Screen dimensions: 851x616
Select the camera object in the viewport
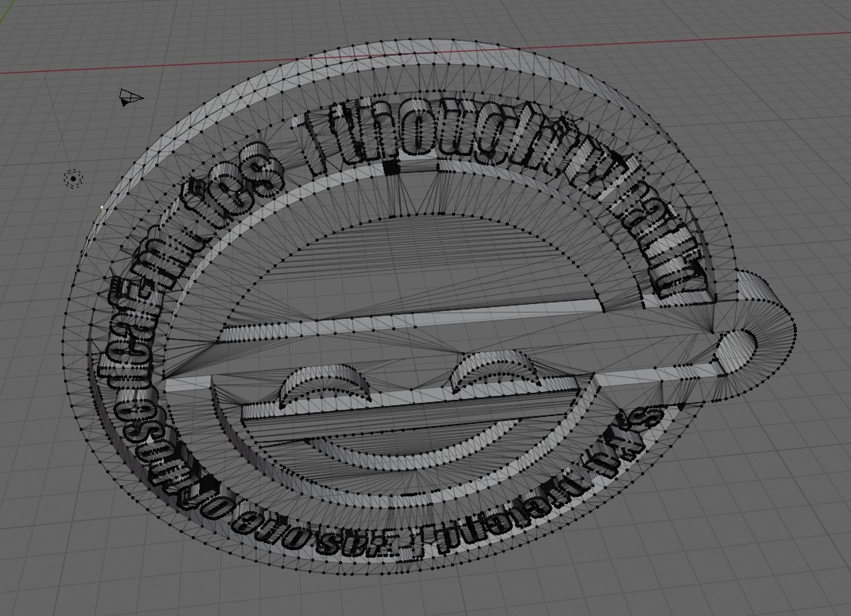[131, 98]
